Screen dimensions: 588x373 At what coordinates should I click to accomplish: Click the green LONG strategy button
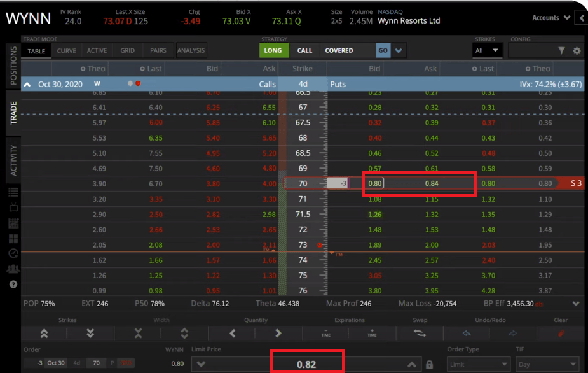click(x=273, y=50)
